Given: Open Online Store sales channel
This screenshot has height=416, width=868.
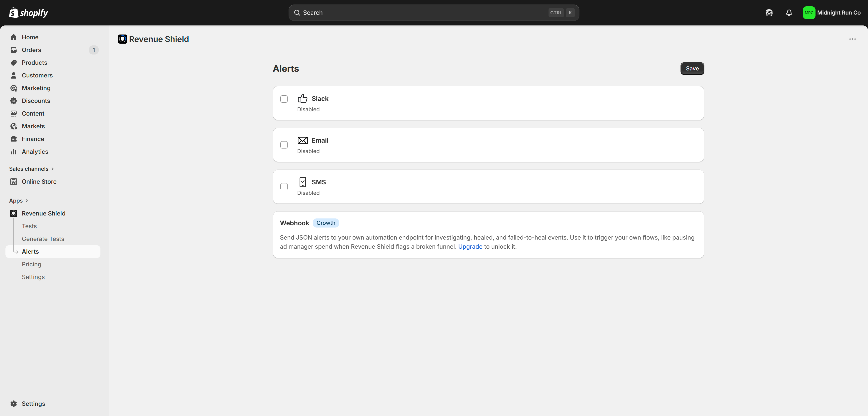Looking at the screenshot, I should 53,182.
